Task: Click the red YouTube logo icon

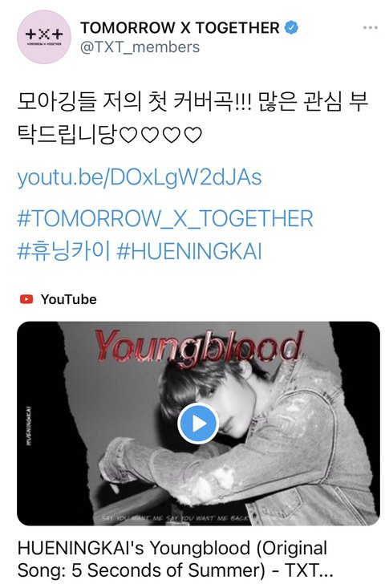Action: tap(26, 299)
